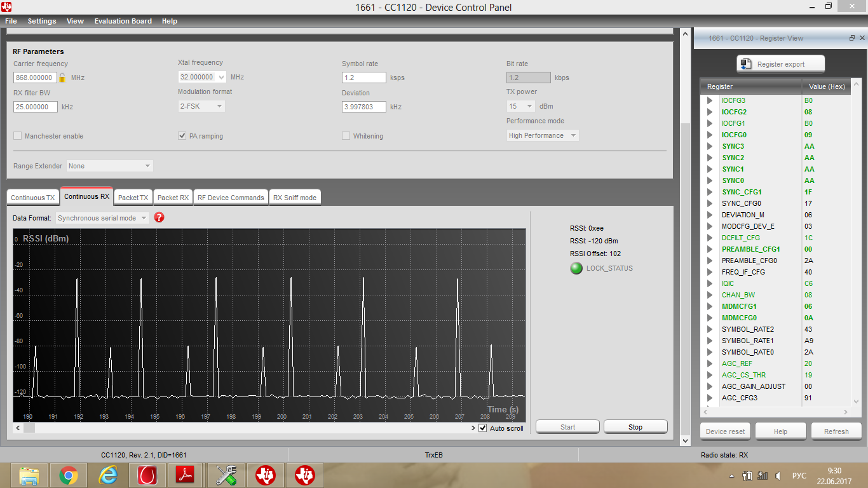Close the Register View panel
868x488 pixels.
(861, 38)
